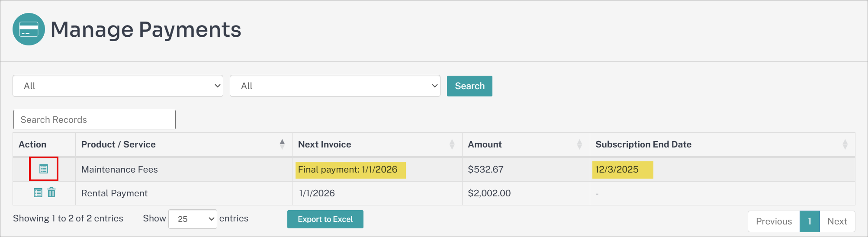Click the Search button

click(x=469, y=86)
